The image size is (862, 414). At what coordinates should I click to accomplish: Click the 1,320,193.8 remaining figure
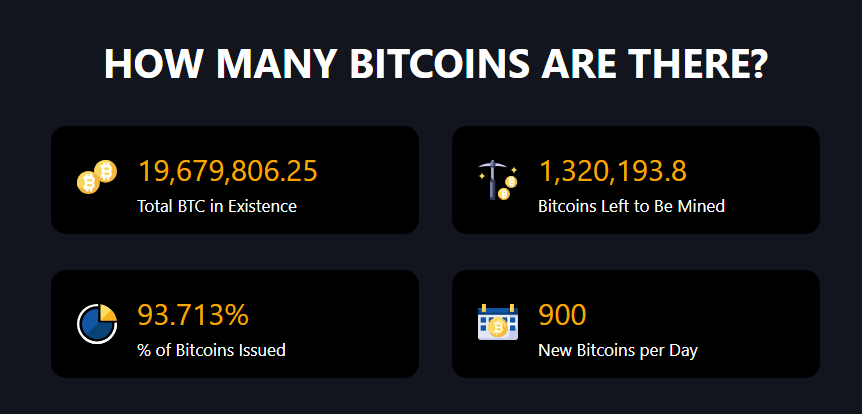(612, 172)
